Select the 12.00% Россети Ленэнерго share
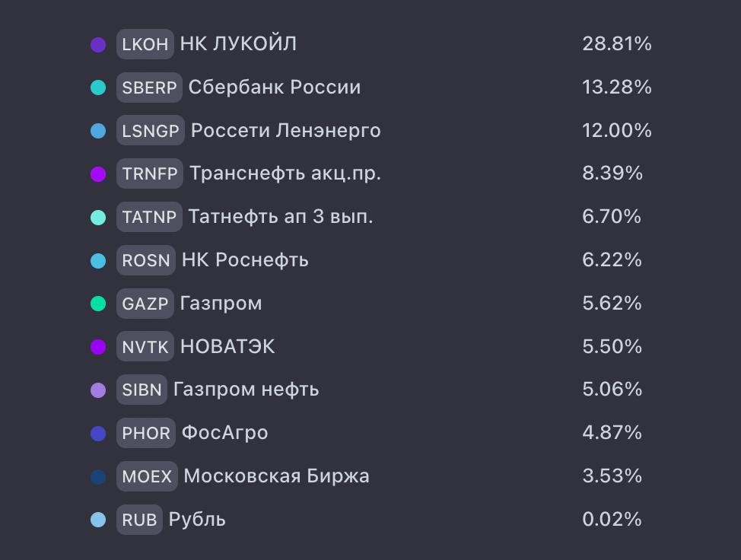 (x=617, y=131)
